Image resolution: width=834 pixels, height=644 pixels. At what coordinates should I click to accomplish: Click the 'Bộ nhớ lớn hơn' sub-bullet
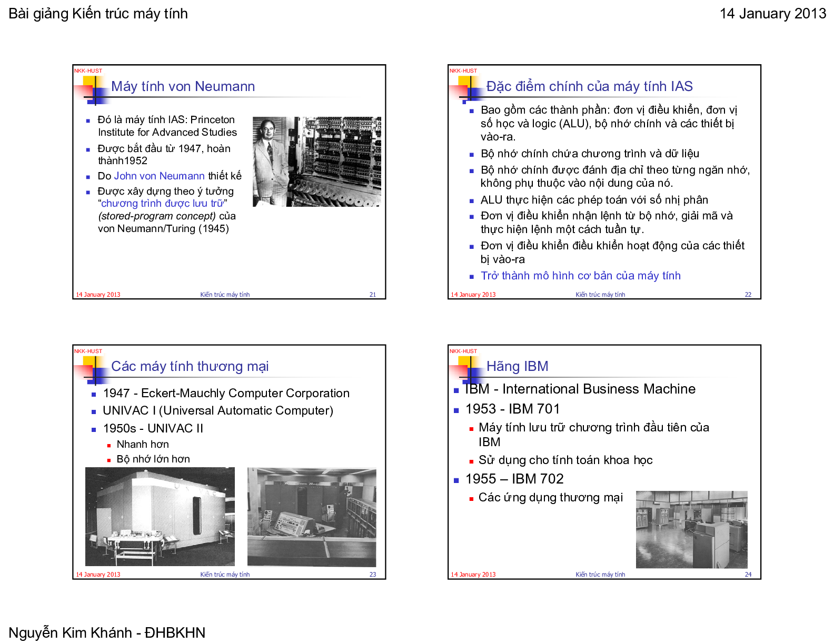tap(153, 459)
